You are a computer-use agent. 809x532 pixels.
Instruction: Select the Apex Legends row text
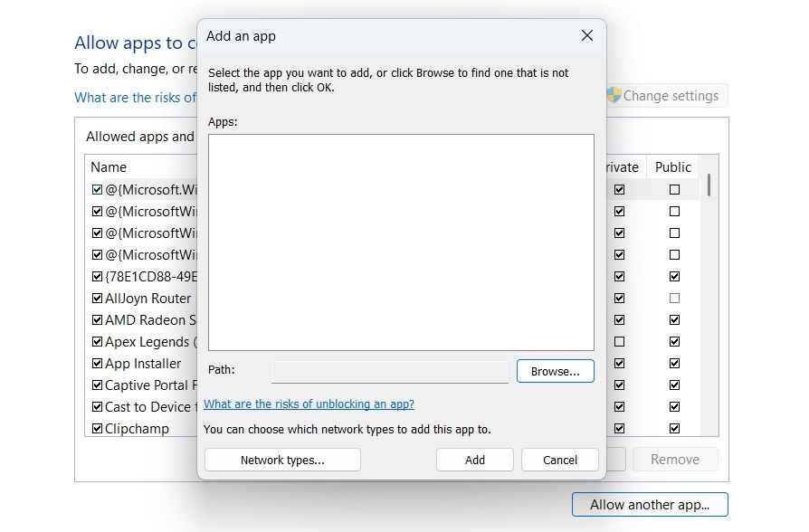(150, 342)
